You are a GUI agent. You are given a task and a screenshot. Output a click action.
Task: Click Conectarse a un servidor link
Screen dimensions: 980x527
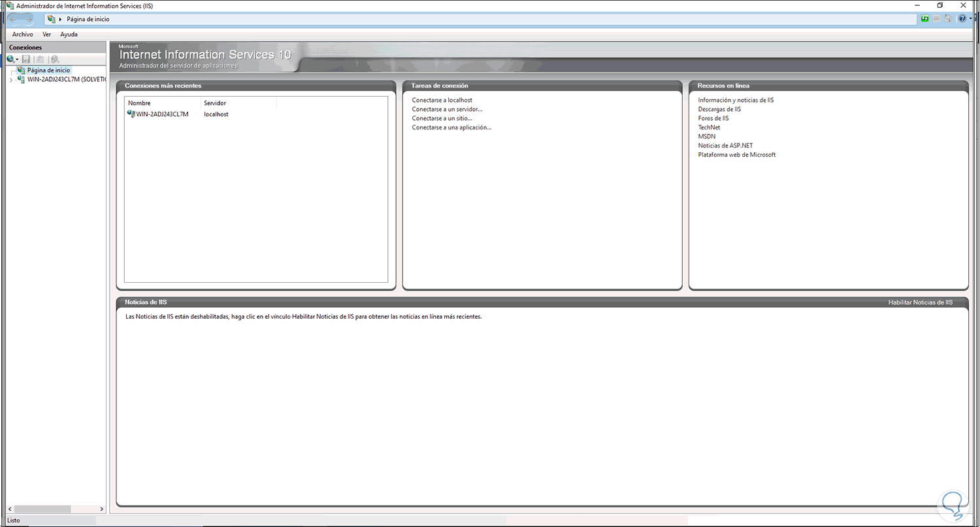447,109
